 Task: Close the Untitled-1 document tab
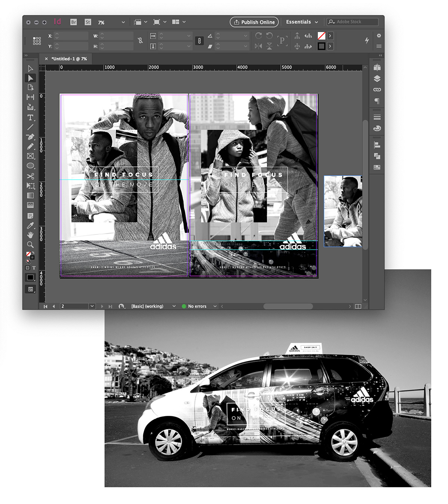(x=46, y=59)
